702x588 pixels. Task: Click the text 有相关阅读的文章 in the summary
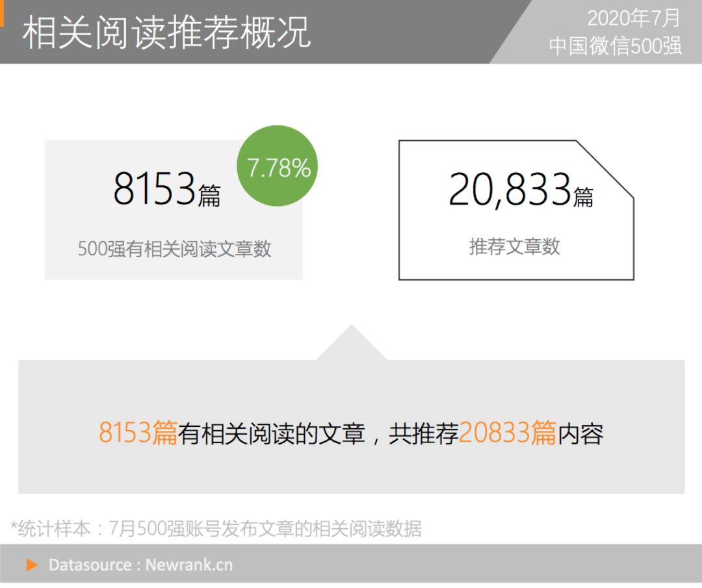point(272,433)
